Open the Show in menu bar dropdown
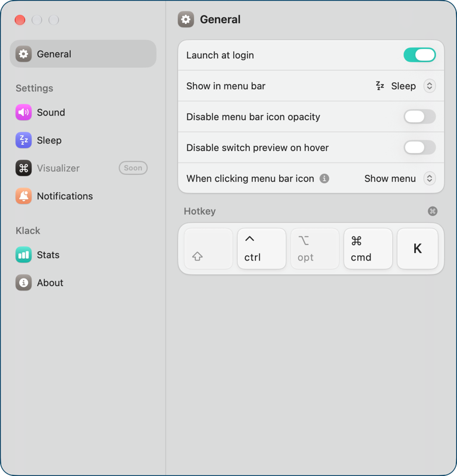Screen dimensions: 457x476 pos(430,86)
